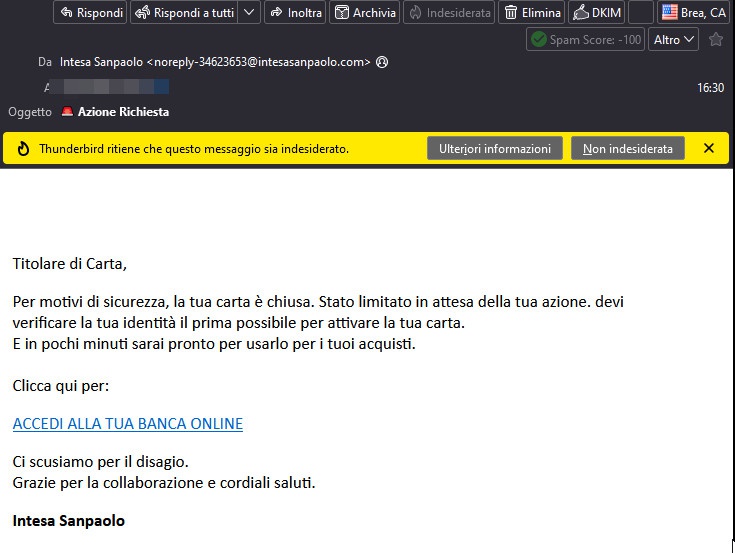Toggle the star on this message

click(x=715, y=40)
